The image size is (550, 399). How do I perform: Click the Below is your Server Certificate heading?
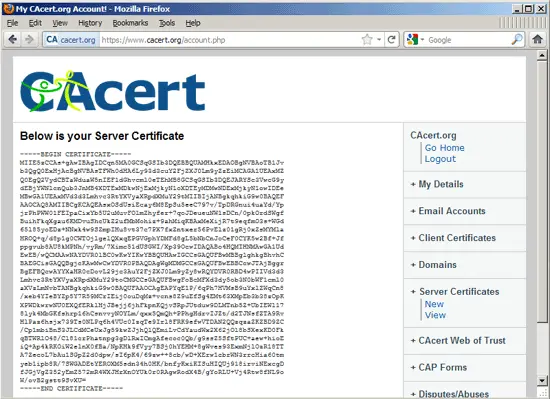[x=102, y=136]
